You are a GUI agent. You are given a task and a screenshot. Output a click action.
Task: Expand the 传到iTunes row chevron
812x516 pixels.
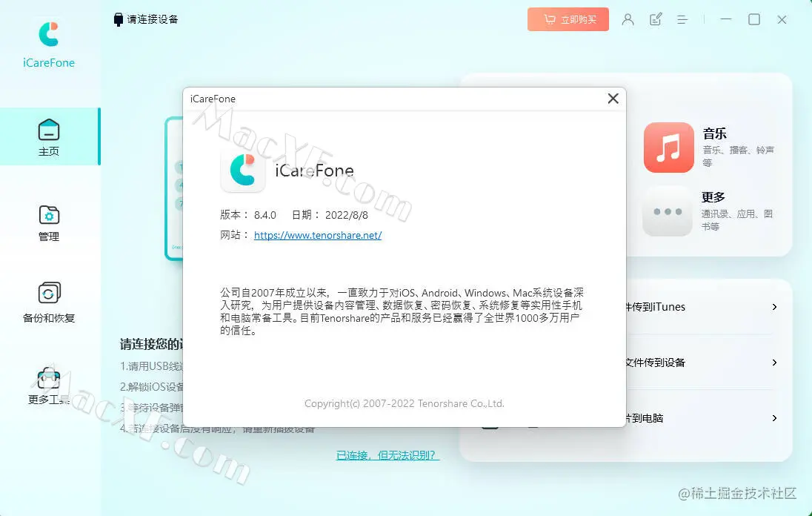(774, 307)
